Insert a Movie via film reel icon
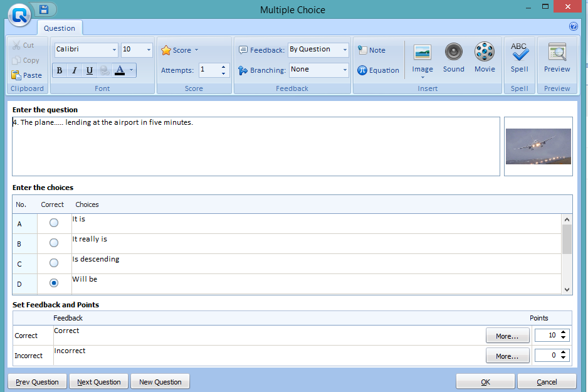Screen dimensions: 588x392 click(485, 52)
